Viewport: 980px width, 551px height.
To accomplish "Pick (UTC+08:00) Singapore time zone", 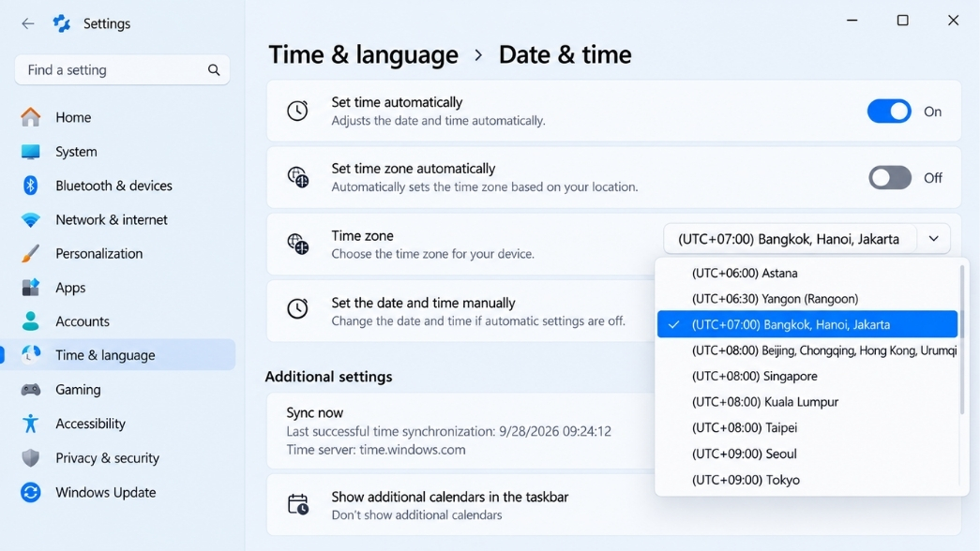I will [807, 376].
